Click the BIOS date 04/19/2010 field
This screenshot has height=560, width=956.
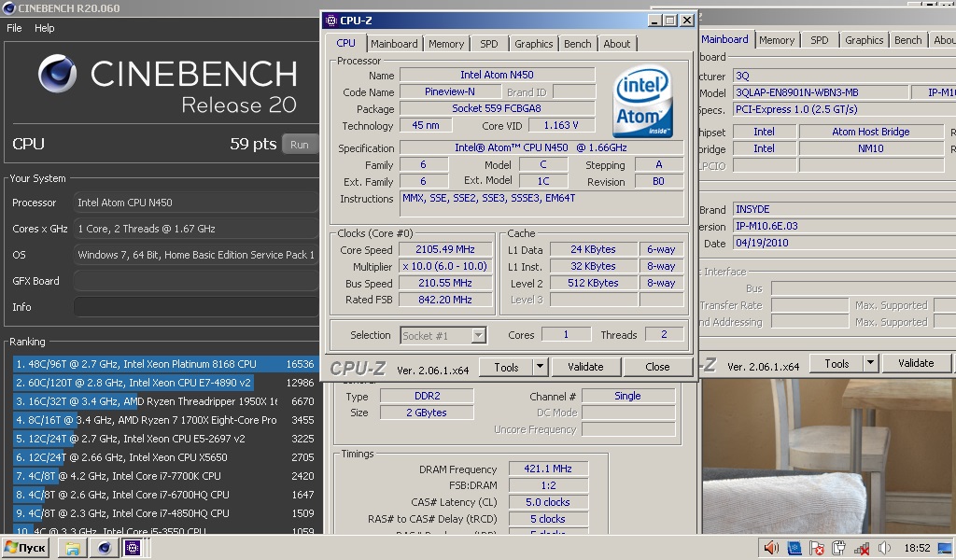(x=844, y=243)
